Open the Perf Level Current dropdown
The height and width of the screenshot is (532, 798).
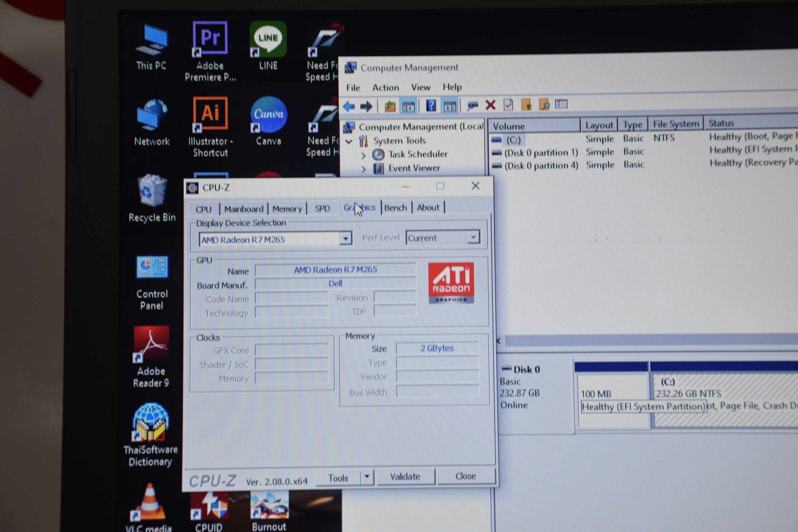click(473, 237)
